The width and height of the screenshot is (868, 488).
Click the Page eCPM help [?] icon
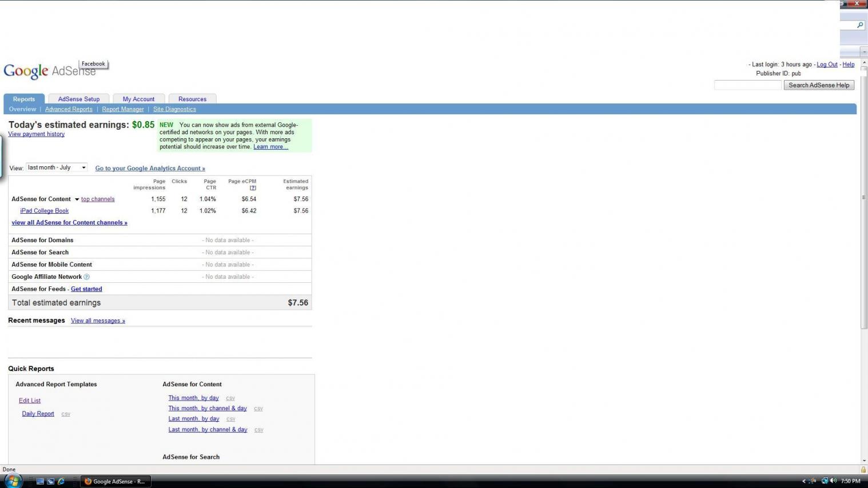(253, 188)
